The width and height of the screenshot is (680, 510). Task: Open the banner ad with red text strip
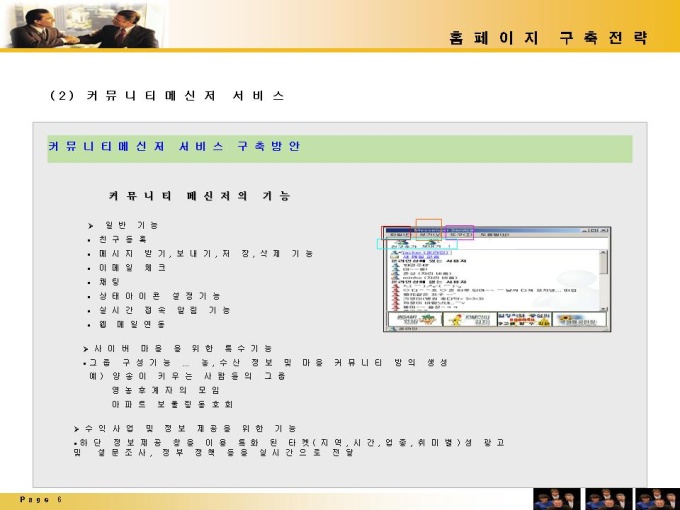524,319
